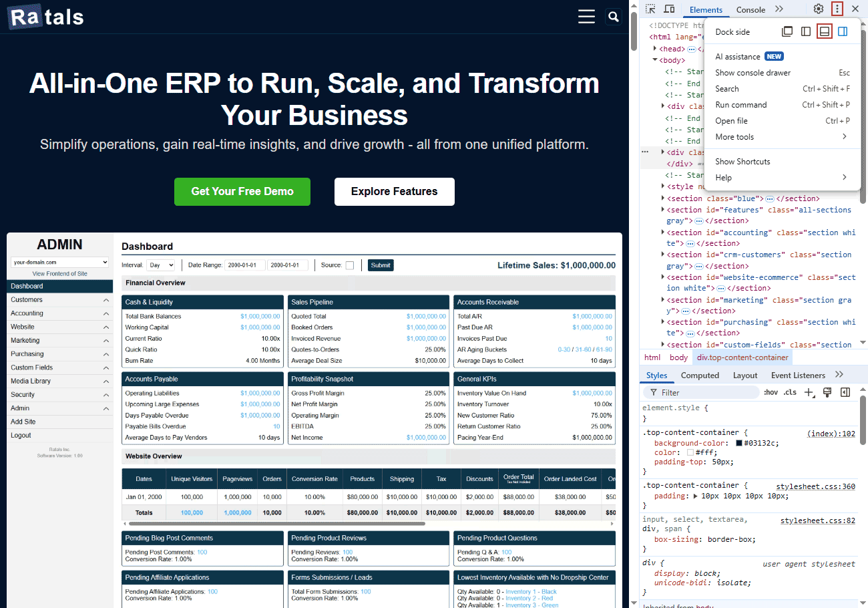The height and width of the screenshot is (608, 868).
Task: Click the Get Your Free Demo button
Action: (x=242, y=192)
